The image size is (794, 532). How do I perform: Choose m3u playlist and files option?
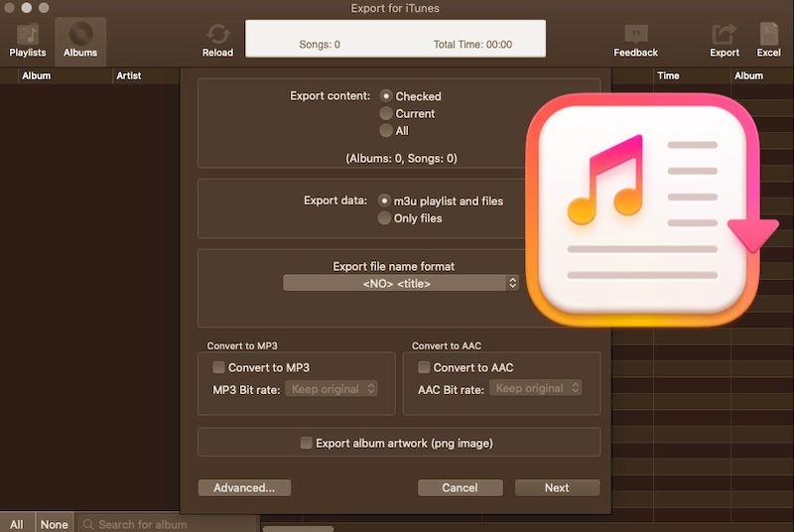[384, 200]
